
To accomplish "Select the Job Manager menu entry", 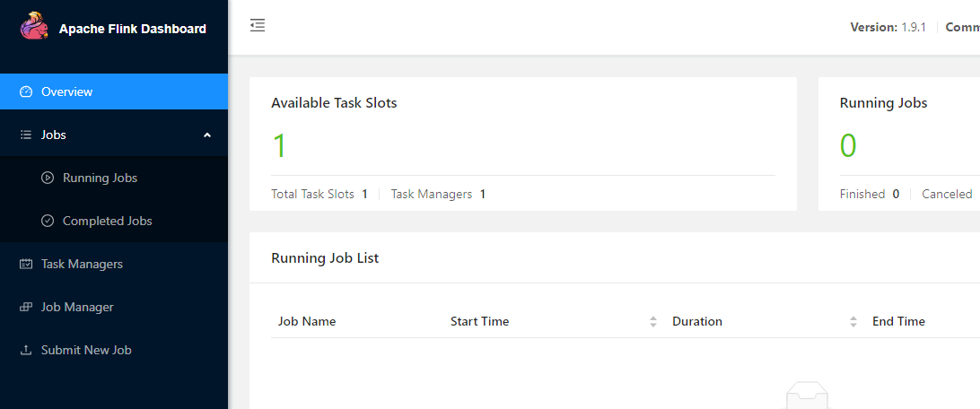I will click(77, 307).
